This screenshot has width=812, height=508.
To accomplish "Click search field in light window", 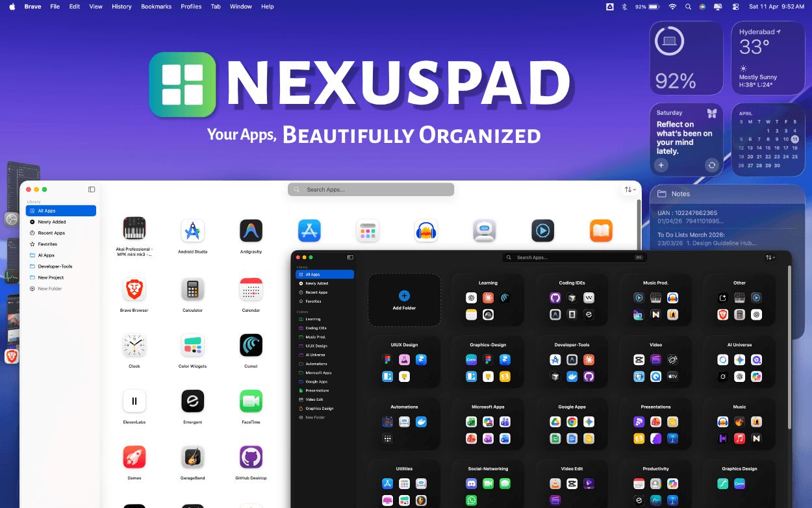I will (371, 190).
